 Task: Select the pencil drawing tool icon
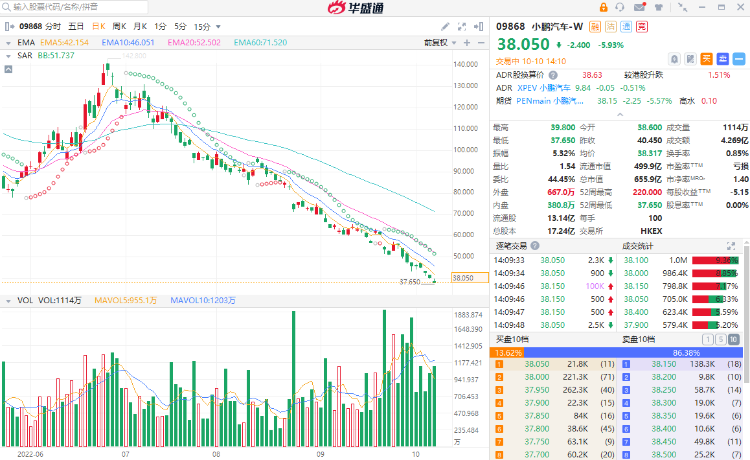[445, 27]
